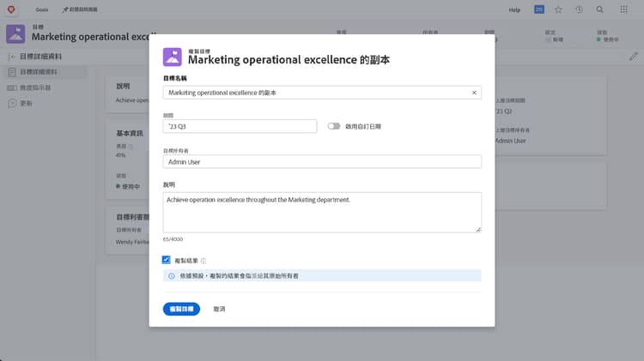
Task: Click the purple goal icon in page header
Action: (15, 34)
